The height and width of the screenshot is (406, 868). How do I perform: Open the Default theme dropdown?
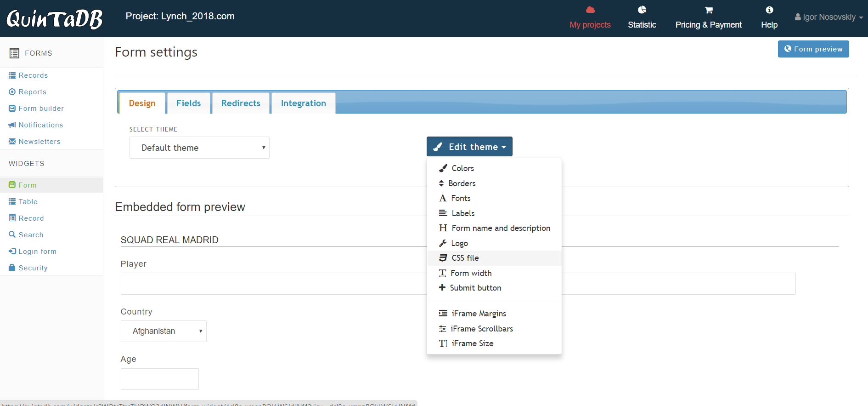click(199, 148)
